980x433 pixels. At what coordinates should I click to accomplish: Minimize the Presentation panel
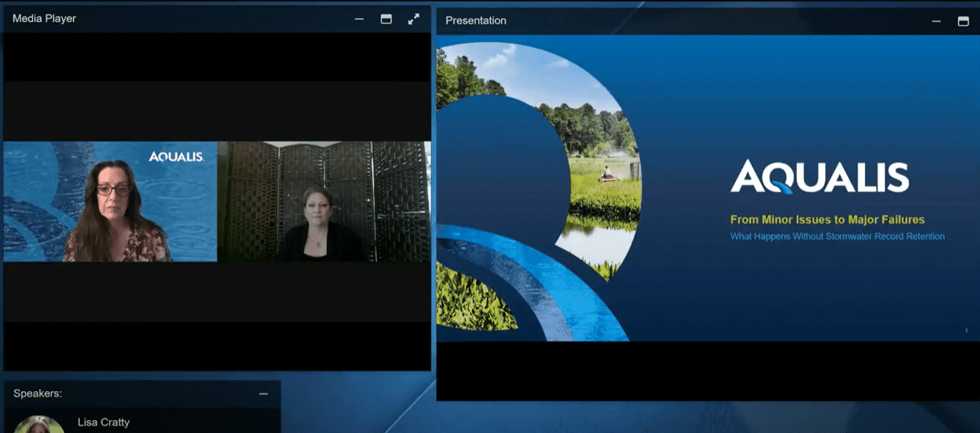[x=936, y=21]
